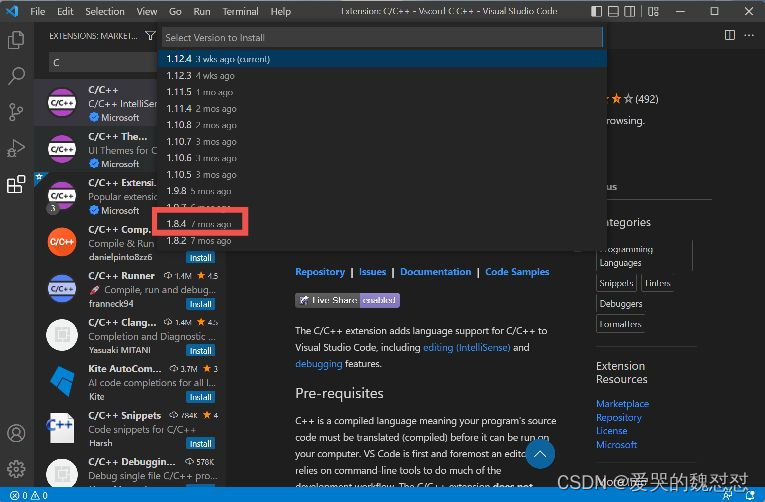Open the Documentation link
The width and height of the screenshot is (765, 502).
[436, 272]
